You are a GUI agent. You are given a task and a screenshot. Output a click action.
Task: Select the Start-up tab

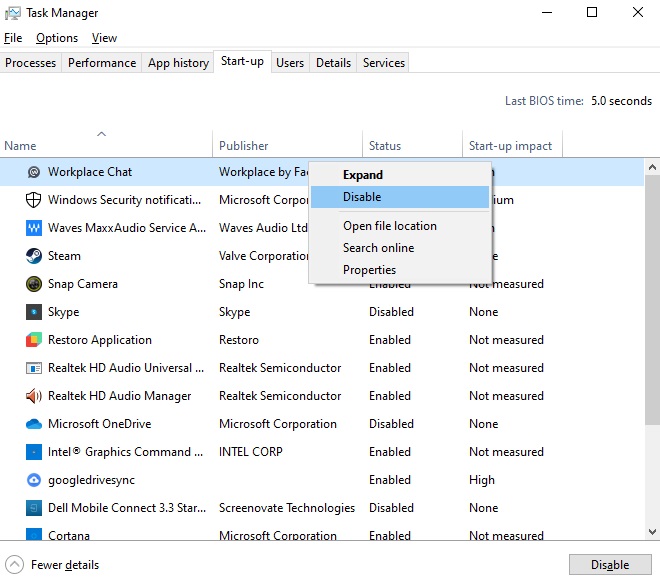point(242,61)
